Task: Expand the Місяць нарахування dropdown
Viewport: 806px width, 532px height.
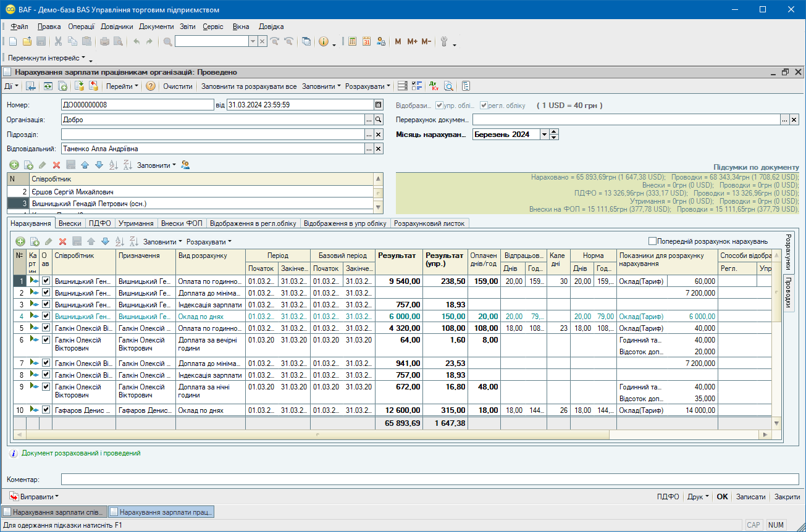Action: (544, 135)
